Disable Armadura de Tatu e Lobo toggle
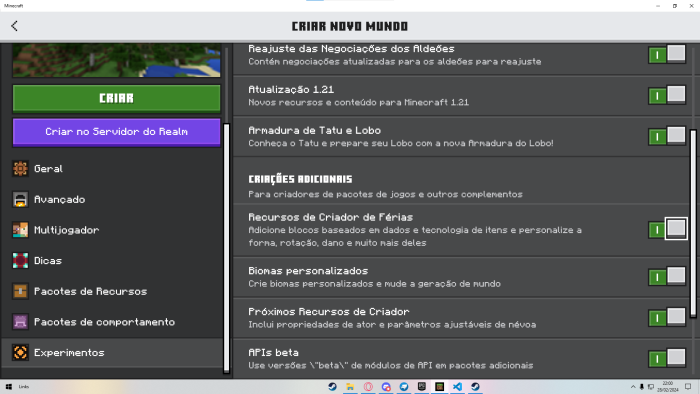The width and height of the screenshot is (700, 394). coord(667,136)
